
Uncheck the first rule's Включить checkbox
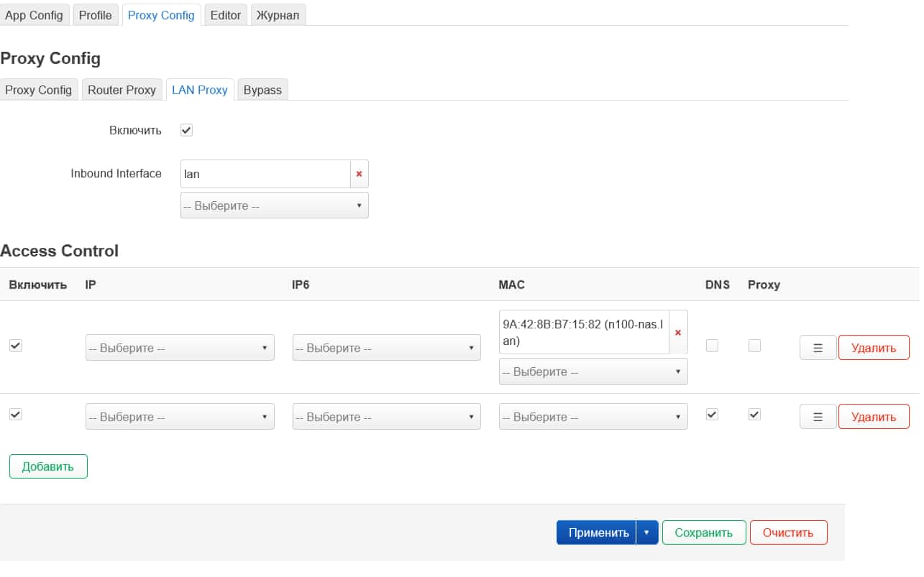(15, 346)
